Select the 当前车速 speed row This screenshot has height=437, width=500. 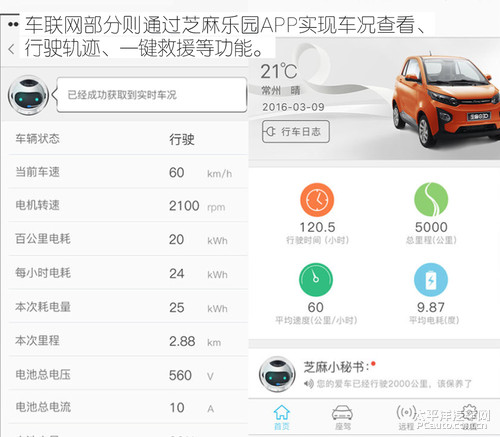pos(128,172)
